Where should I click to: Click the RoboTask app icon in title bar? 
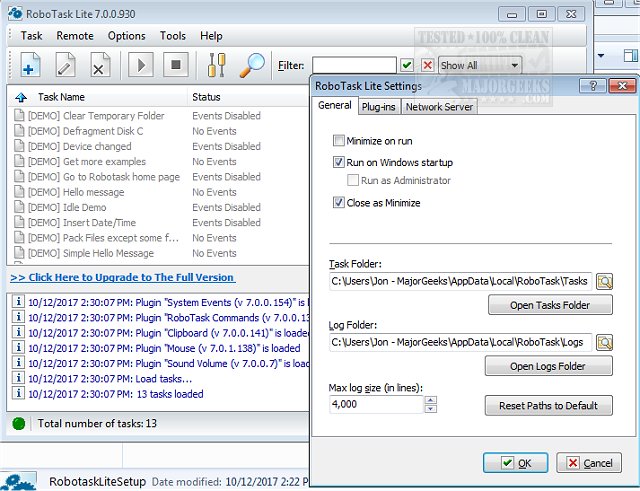click(15, 13)
